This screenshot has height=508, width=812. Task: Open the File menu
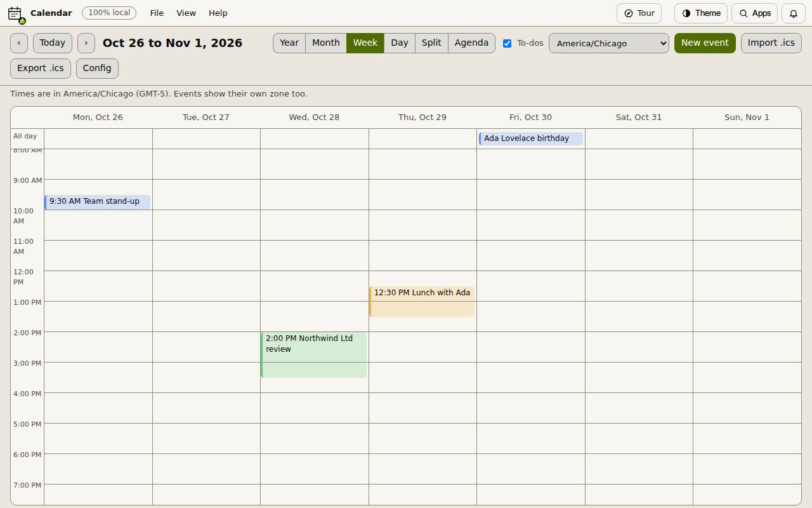tap(157, 13)
